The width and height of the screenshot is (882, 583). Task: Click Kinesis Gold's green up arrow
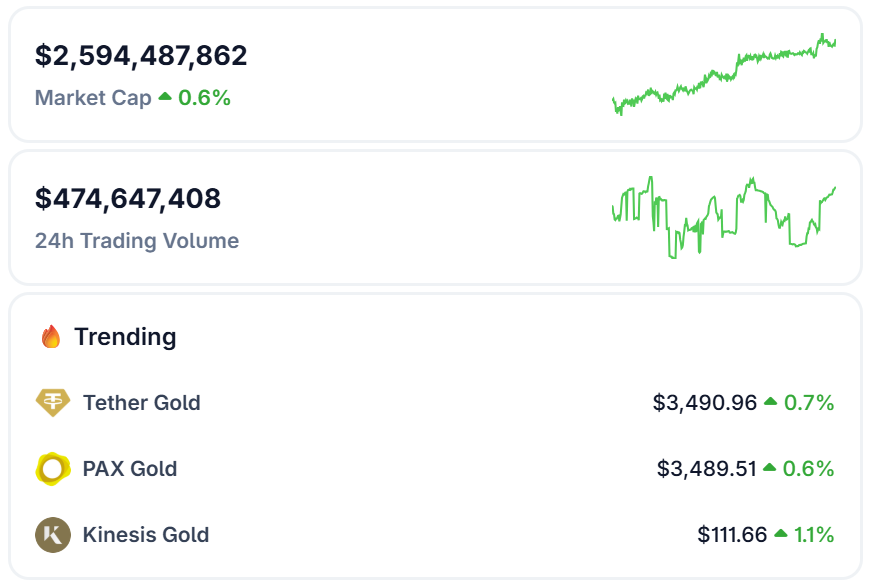coord(781,534)
